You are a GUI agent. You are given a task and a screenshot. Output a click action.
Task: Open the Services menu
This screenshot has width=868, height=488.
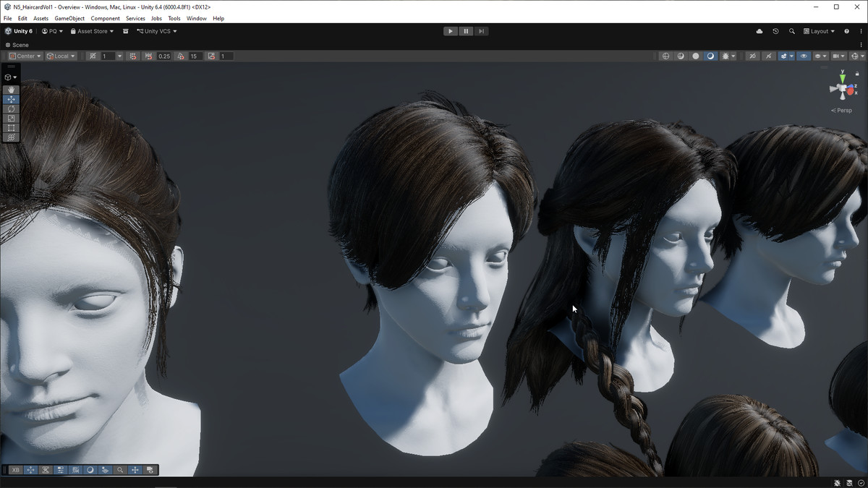(x=135, y=18)
